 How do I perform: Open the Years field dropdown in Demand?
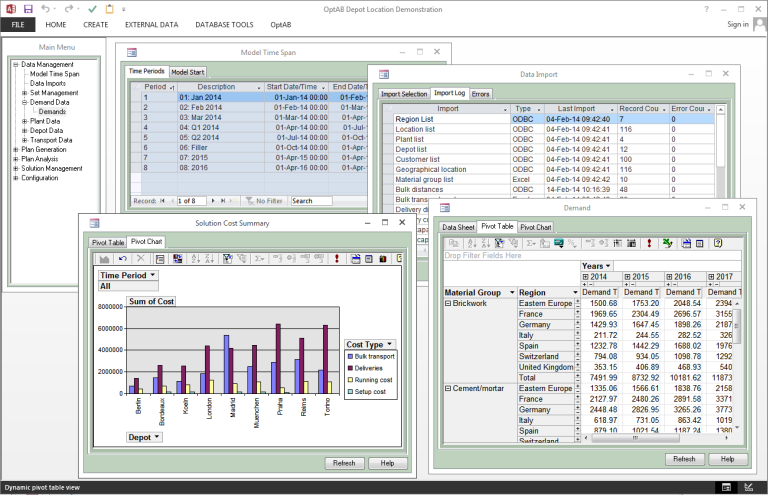pyautogui.click(x=608, y=266)
